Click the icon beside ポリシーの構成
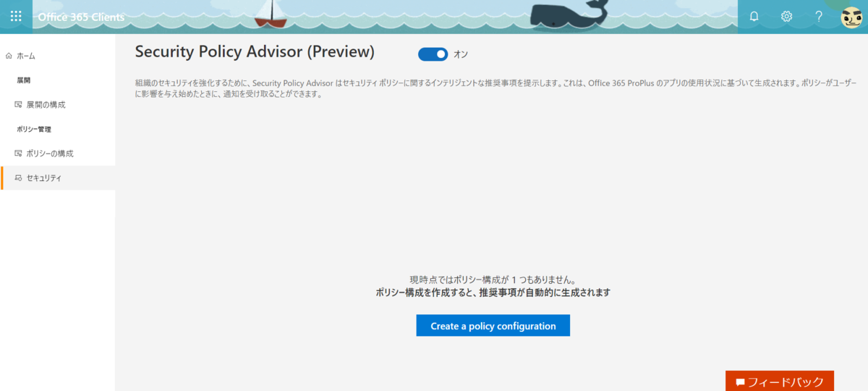The width and height of the screenshot is (868, 391). [19, 154]
